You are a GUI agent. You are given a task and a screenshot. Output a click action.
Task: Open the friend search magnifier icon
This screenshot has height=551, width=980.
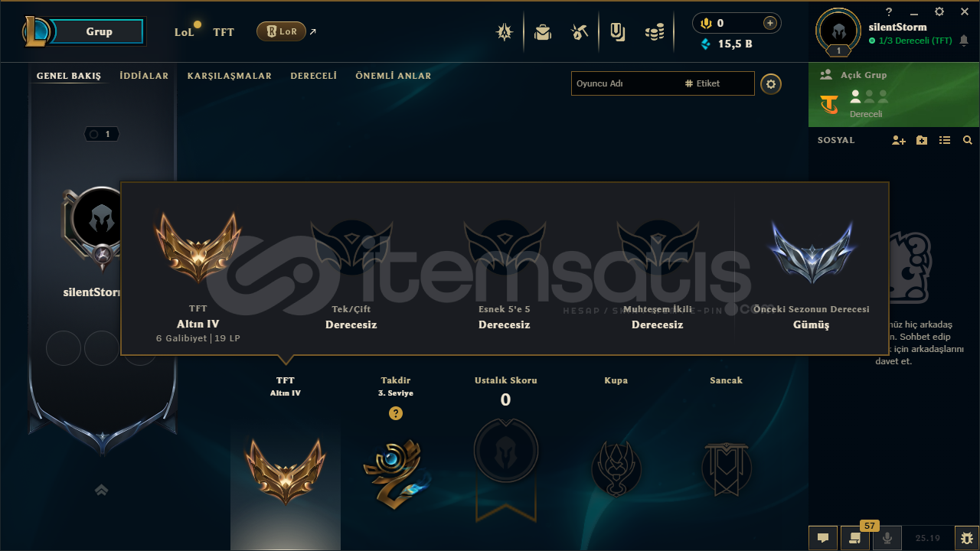point(968,140)
